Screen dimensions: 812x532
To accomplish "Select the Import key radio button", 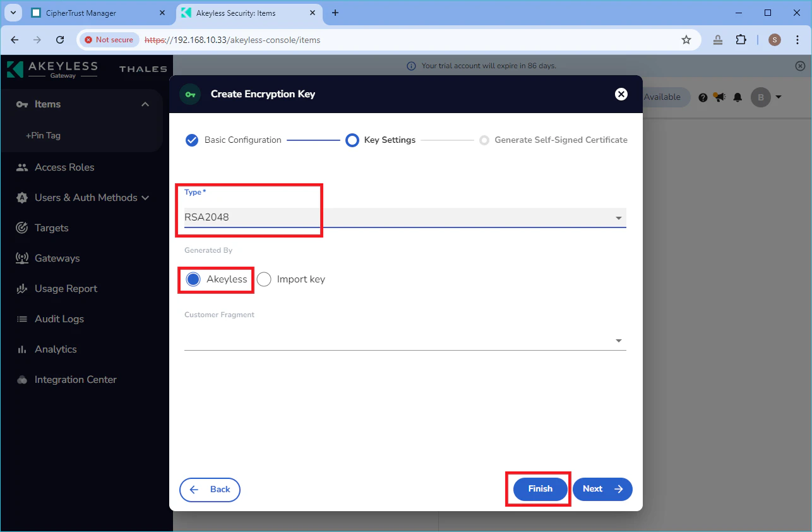I will [x=264, y=279].
